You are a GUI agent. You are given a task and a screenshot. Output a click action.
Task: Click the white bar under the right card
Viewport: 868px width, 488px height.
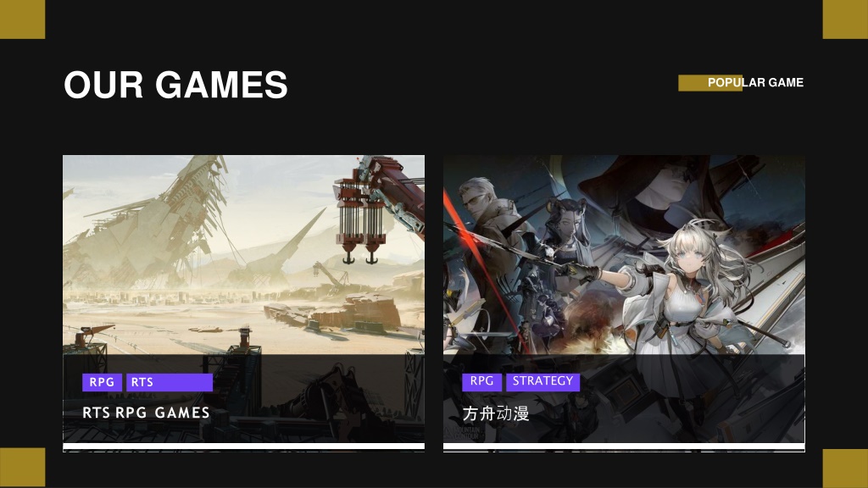click(x=624, y=446)
